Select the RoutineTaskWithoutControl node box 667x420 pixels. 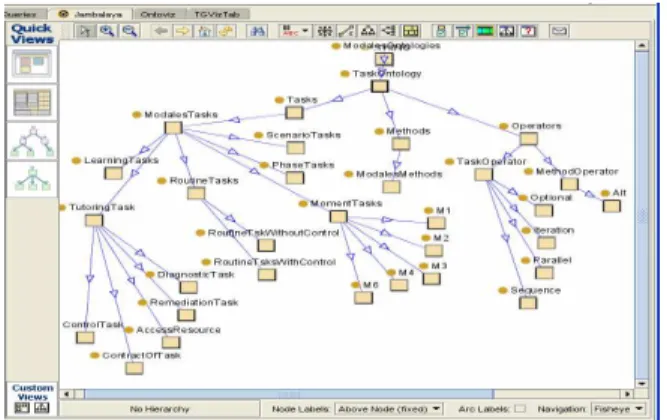coord(266,245)
